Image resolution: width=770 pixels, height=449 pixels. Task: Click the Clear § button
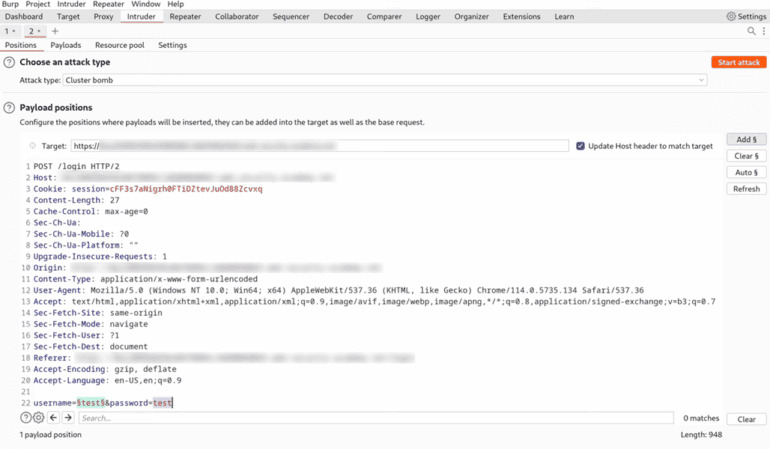[x=746, y=156]
